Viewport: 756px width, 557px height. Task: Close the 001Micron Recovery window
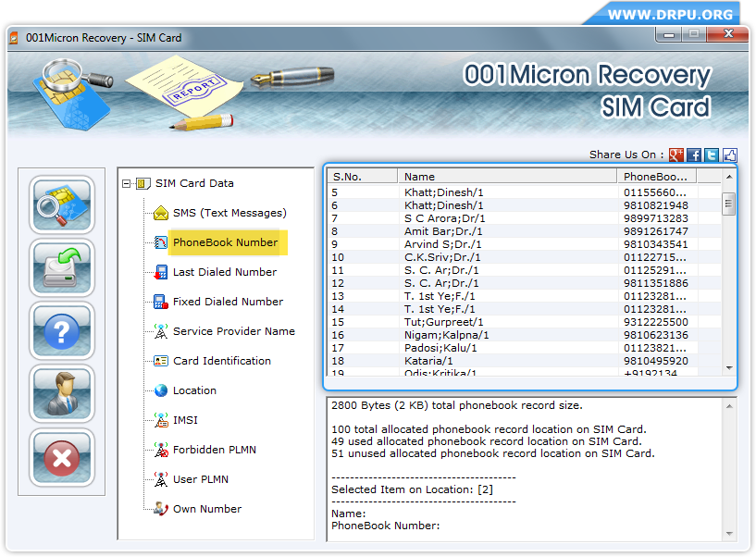728,33
